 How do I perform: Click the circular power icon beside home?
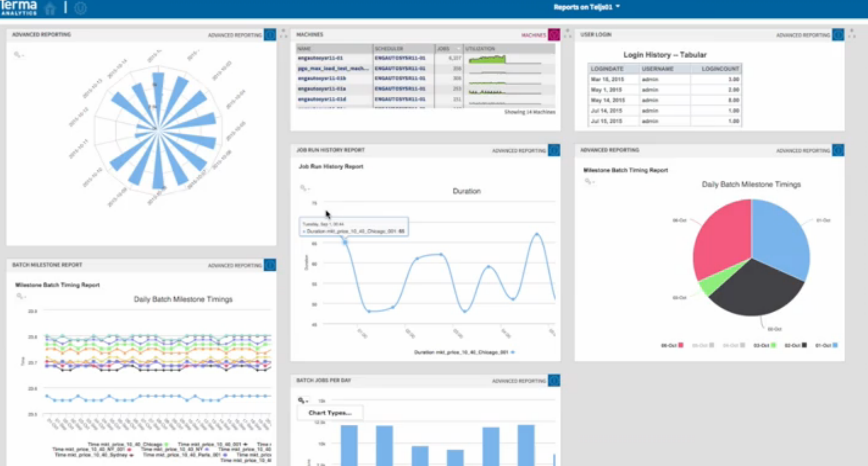coord(80,8)
